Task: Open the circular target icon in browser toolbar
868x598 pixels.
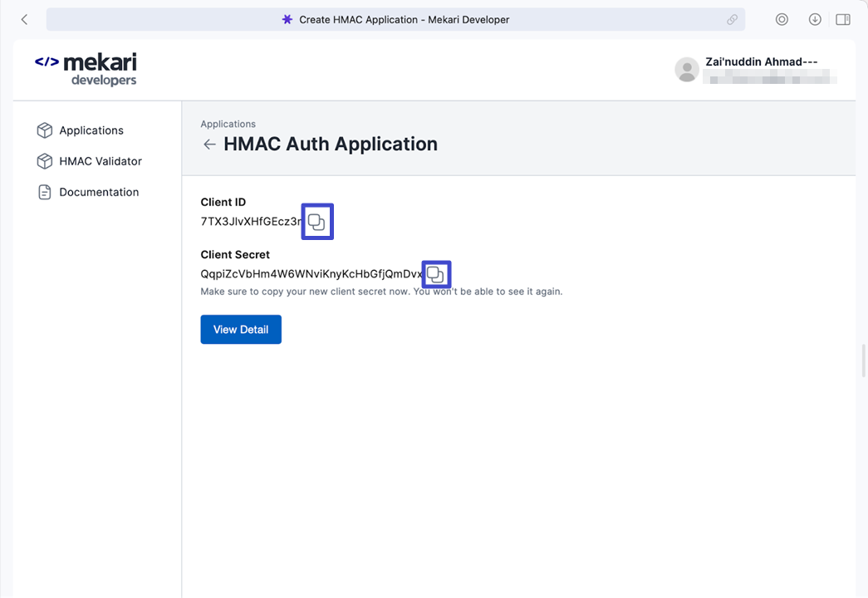Action: point(782,20)
